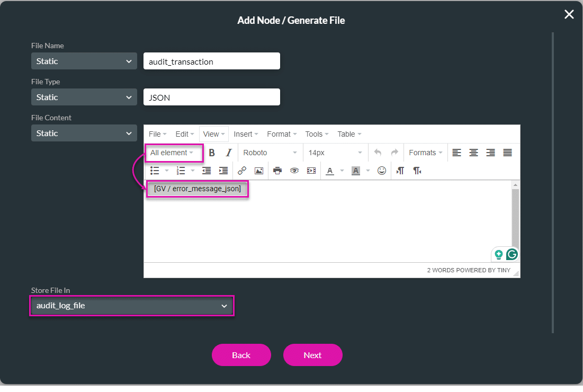Apply bold formatting
Image resolution: width=583 pixels, height=392 pixels.
coord(211,152)
